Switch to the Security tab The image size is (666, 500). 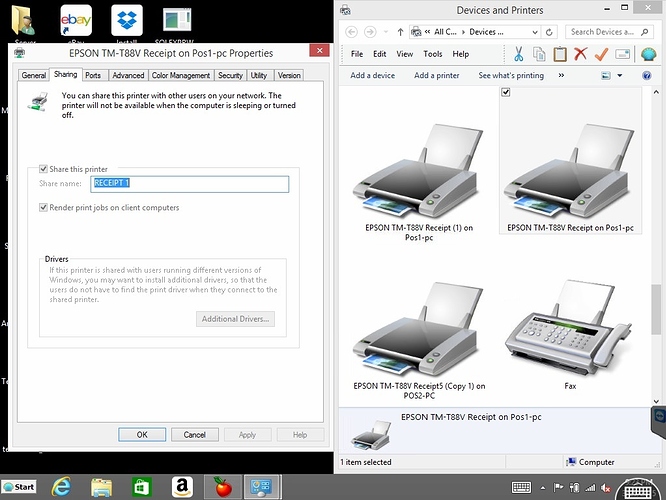[230, 75]
